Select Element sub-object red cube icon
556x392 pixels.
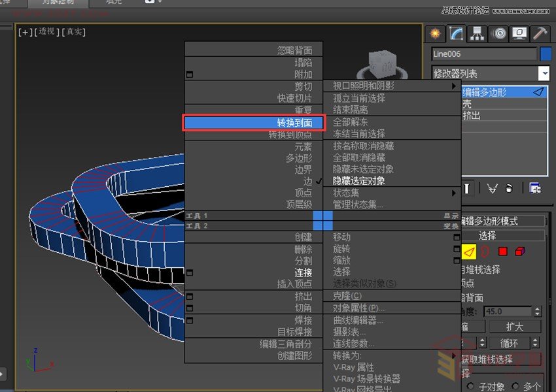pos(520,252)
